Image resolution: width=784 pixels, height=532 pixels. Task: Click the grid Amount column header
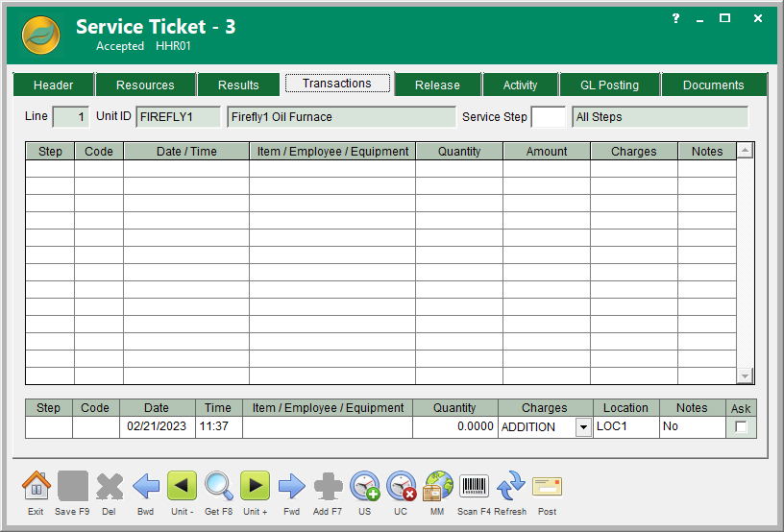pyautogui.click(x=547, y=152)
